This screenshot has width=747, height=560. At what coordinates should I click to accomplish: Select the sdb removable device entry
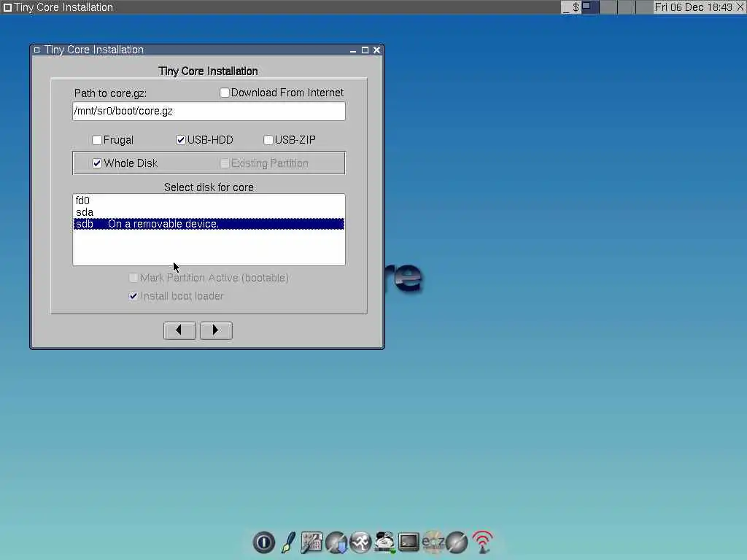(x=209, y=224)
